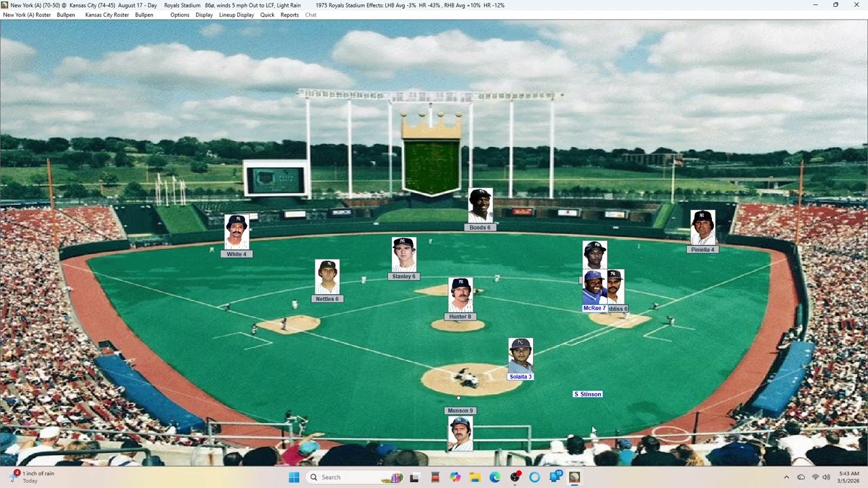This screenshot has height=488, width=868.
Task: Click the Solaita 3 name label
Action: [521, 377]
